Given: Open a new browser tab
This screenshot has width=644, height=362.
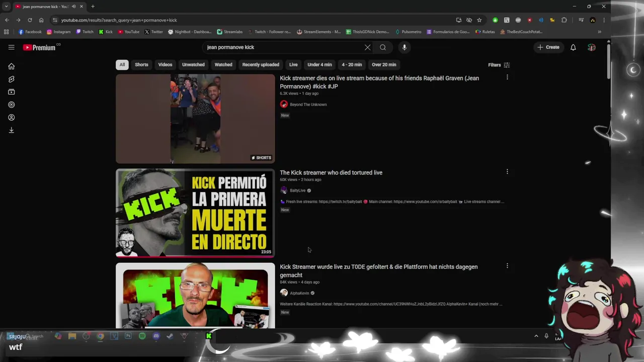Looking at the screenshot, I should 93,7.
